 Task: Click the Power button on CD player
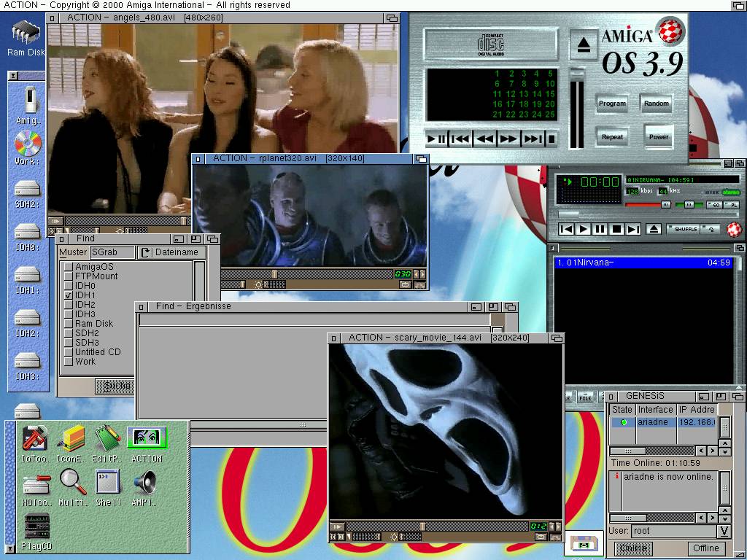pyautogui.click(x=659, y=136)
